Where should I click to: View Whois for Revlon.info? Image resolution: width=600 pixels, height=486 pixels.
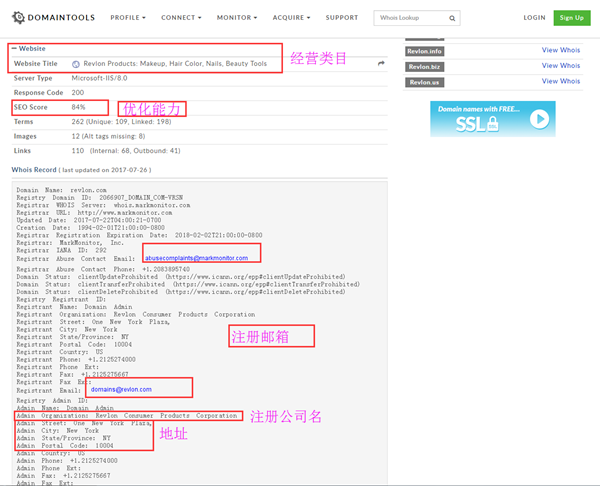coord(561,50)
